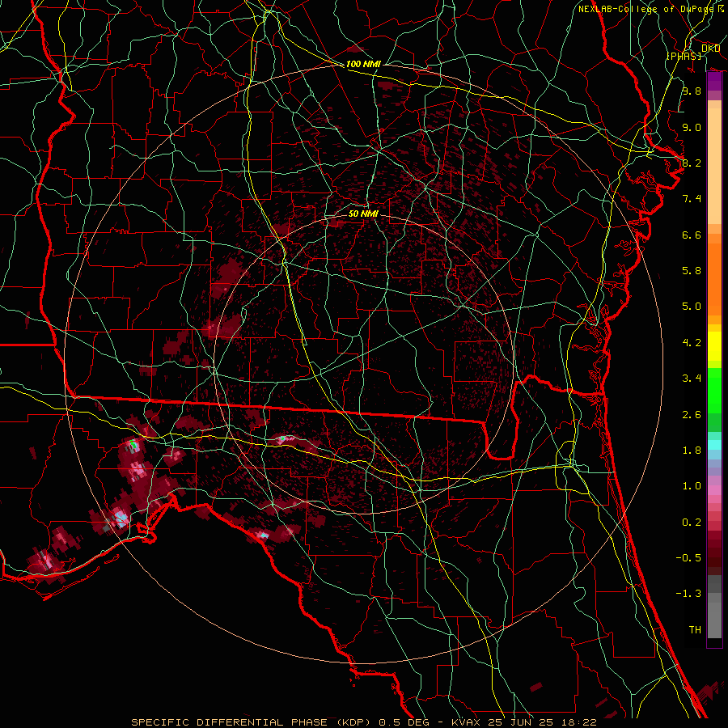Click the 9.0 value on the scale
728x728 pixels.
click(692, 127)
